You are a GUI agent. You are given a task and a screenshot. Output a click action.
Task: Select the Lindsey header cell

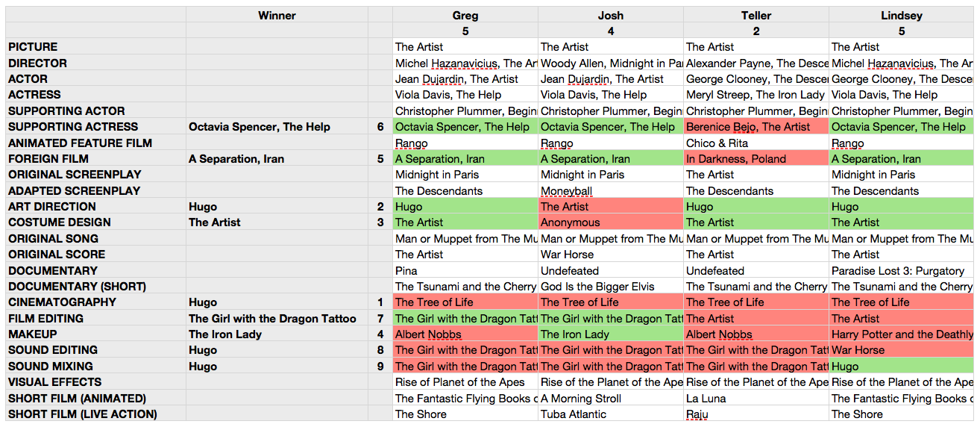(x=902, y=15)
